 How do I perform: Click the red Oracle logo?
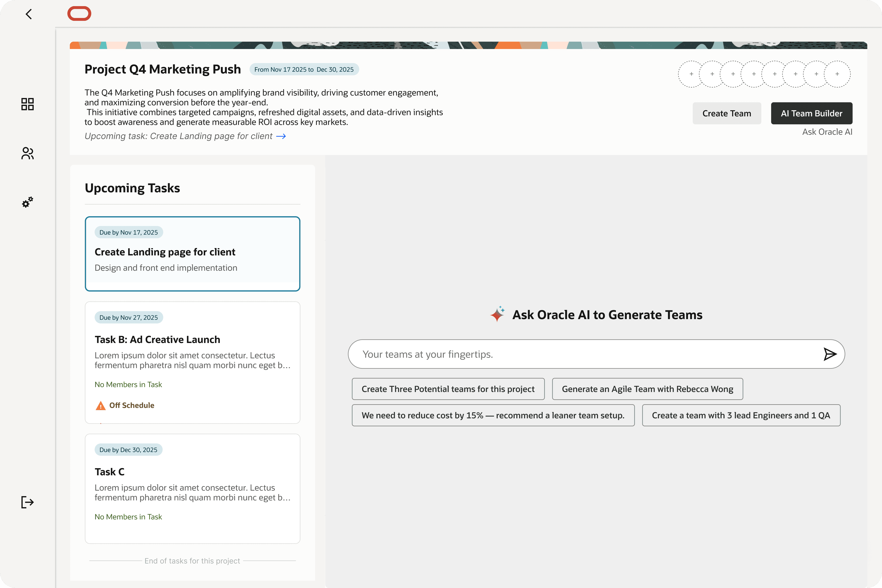(79, 13)
